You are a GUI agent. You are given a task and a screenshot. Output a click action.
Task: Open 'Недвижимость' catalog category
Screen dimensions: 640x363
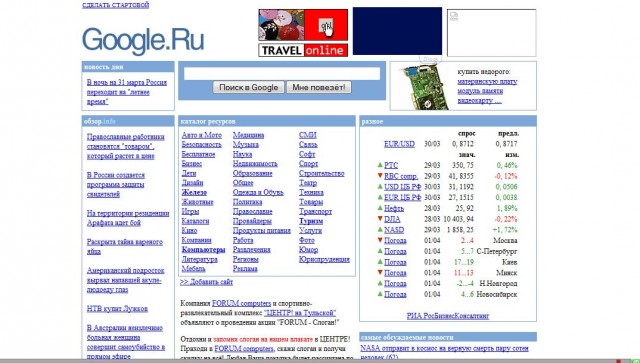(x=255, y=164)
